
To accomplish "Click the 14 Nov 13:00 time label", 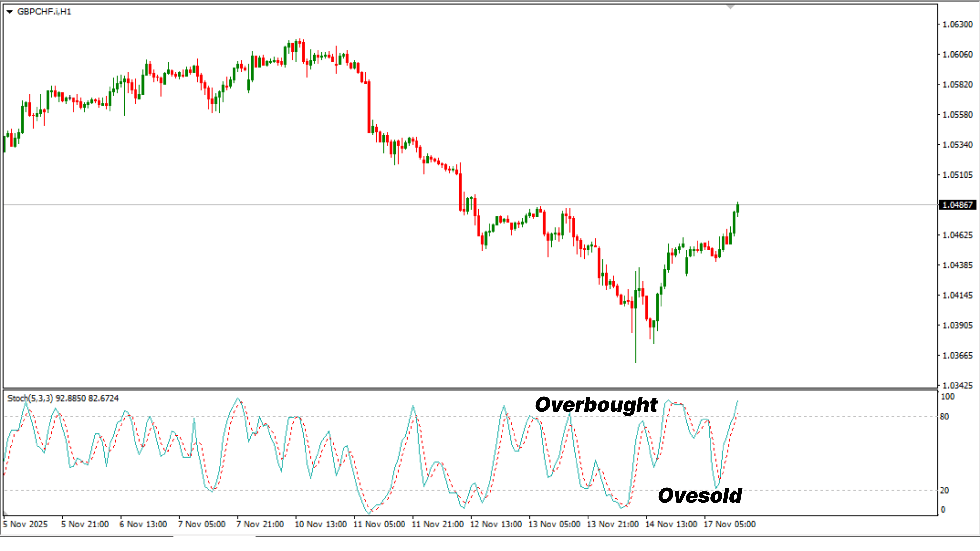I will 672,524.
